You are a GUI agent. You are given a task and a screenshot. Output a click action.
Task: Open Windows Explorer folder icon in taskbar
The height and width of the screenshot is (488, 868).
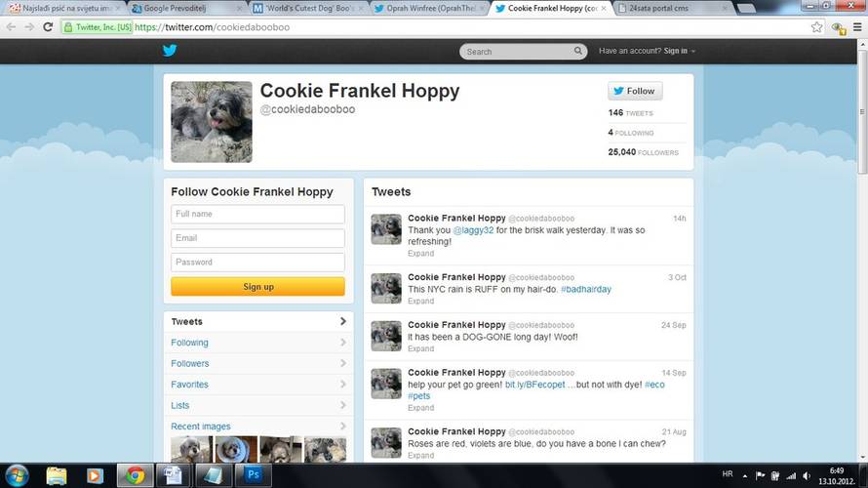pyautogui.click(x=56, y=476)
